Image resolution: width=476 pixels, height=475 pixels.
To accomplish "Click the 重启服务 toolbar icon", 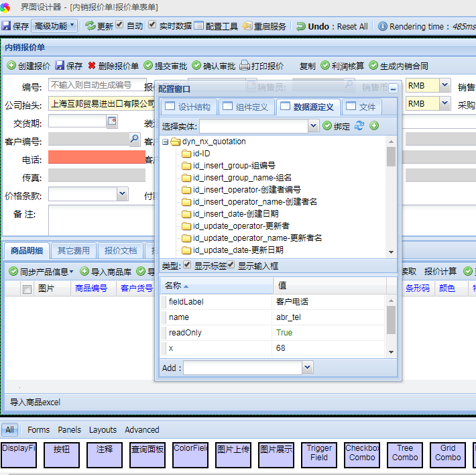I will coord(247,26).
